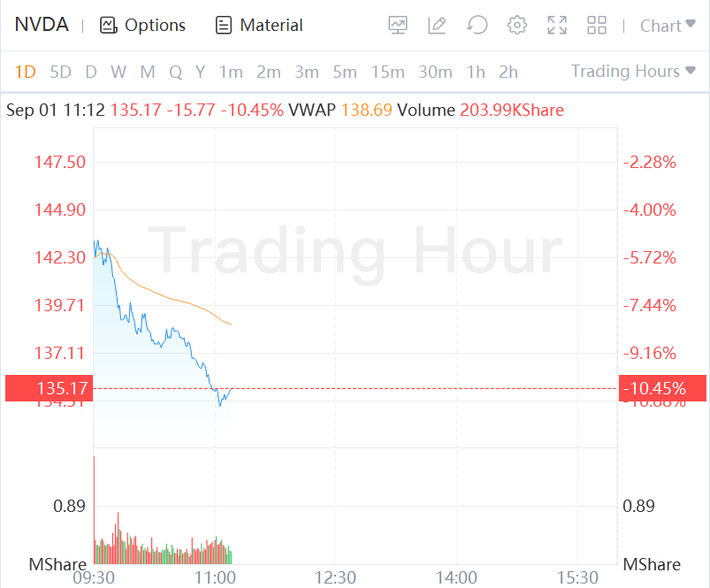
Task: Refresh the chart with the reload icon
Action: click(x=477, y=26)
